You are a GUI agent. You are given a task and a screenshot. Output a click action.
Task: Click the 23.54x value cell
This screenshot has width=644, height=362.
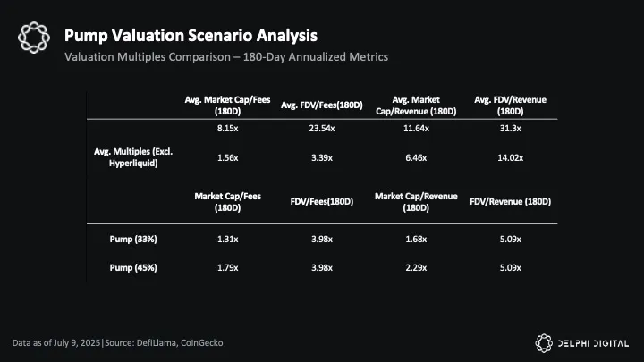click(321, 129)
